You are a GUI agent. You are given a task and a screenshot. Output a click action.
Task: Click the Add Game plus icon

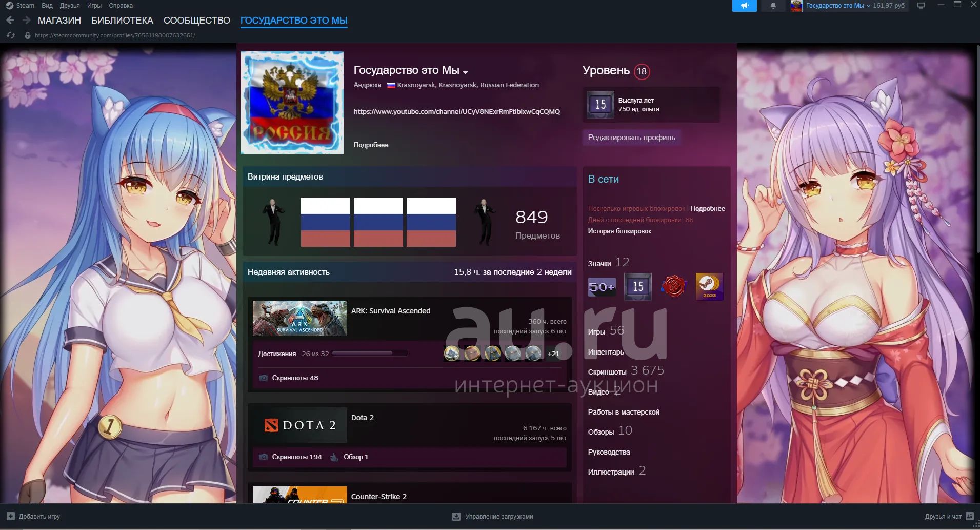coord(10,516)
